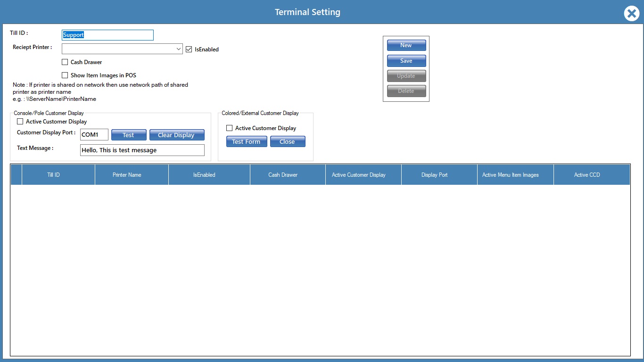
Task: Click the Close button in Colored/External panel
Action: tap(288, 141)
